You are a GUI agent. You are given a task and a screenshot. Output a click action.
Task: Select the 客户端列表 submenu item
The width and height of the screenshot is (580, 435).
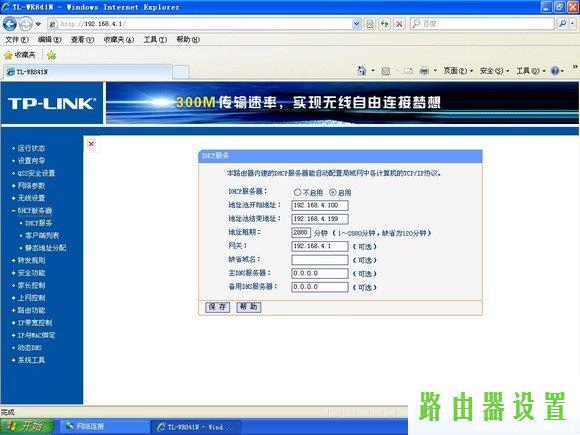(x=42, y=236)
